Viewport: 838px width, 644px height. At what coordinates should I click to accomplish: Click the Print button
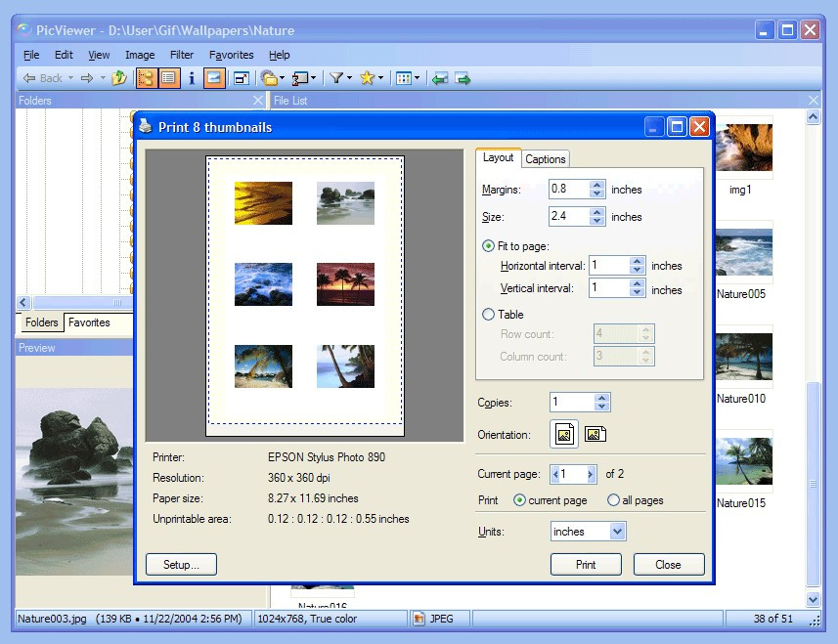coord(586,565)
